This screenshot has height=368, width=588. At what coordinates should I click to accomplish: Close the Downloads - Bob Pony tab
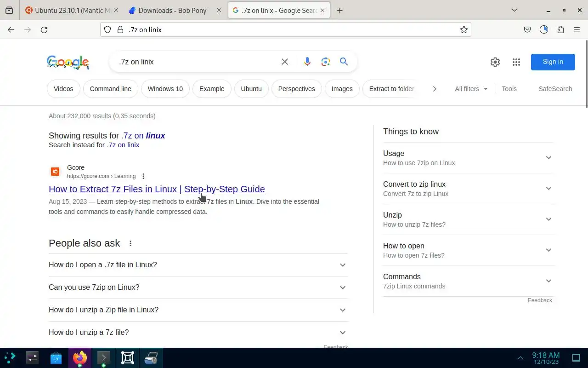click(219, 10)
